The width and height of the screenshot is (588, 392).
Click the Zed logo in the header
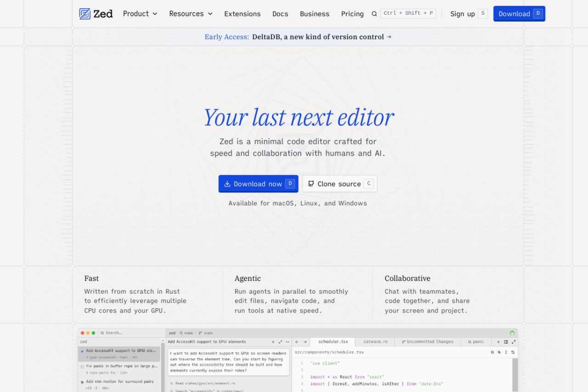pyautogui.click(x=96, y=14)
